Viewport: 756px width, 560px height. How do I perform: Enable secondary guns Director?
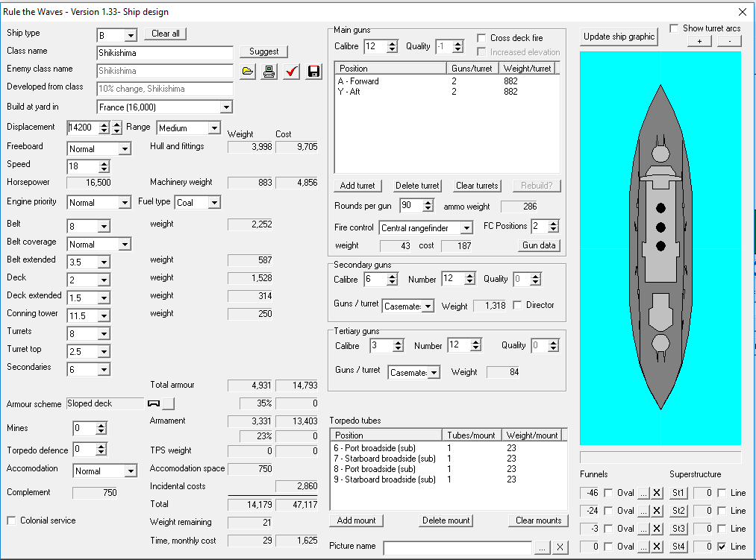517,305
